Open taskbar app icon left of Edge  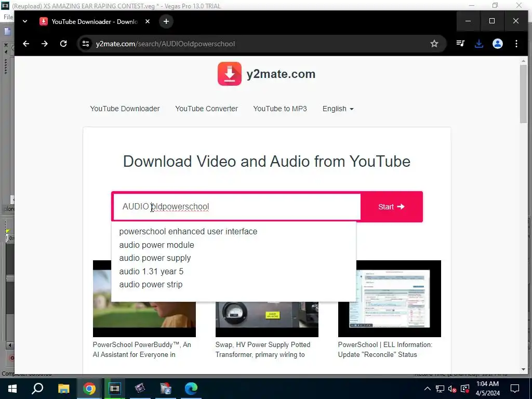click(166, 389)
